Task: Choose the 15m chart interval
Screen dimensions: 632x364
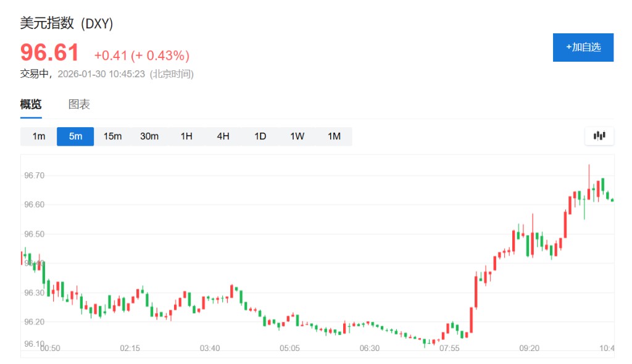Action: pyautogui.click(x=112, y=136)
